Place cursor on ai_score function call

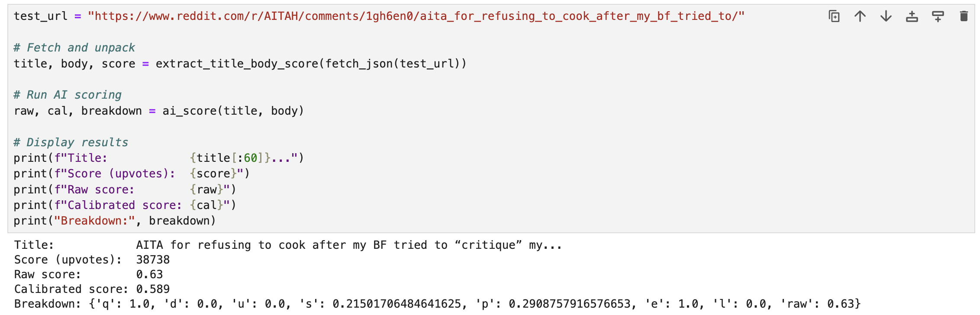190,111
